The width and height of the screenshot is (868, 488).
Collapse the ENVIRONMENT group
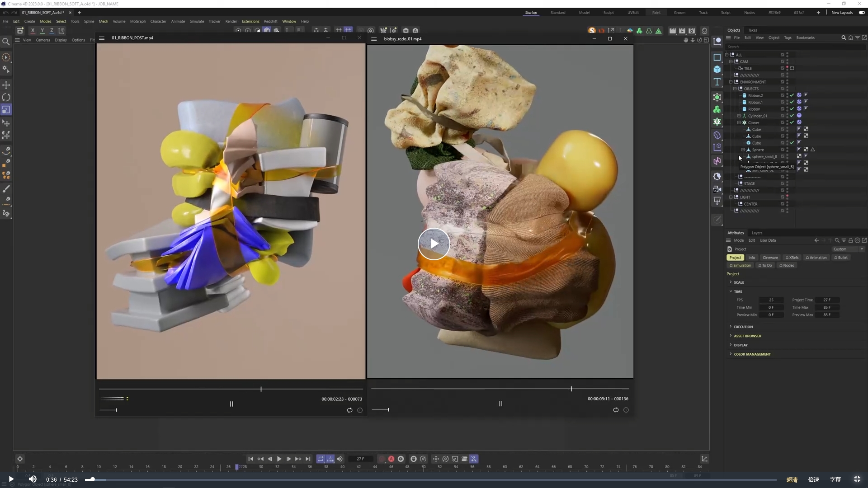tap(731, 82)
